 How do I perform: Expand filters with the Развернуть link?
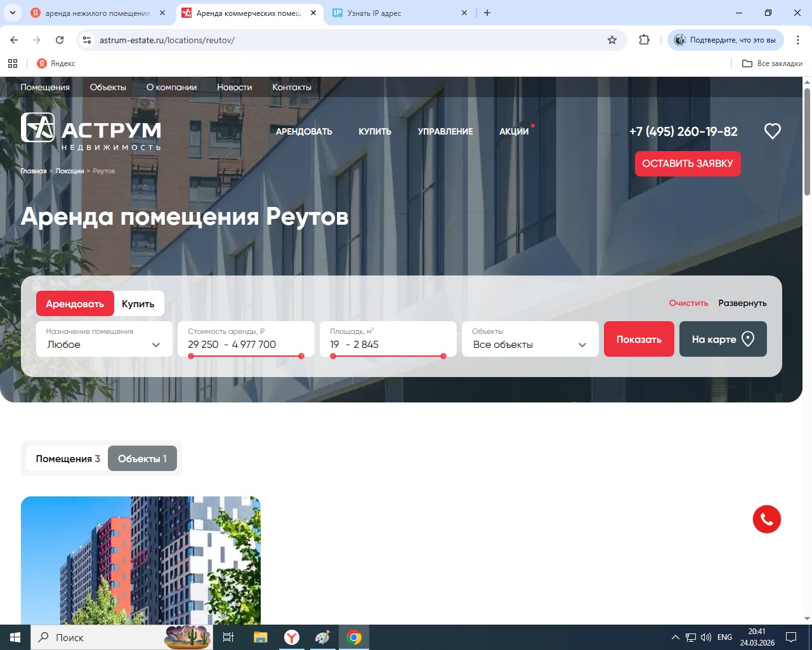point(742,303)
